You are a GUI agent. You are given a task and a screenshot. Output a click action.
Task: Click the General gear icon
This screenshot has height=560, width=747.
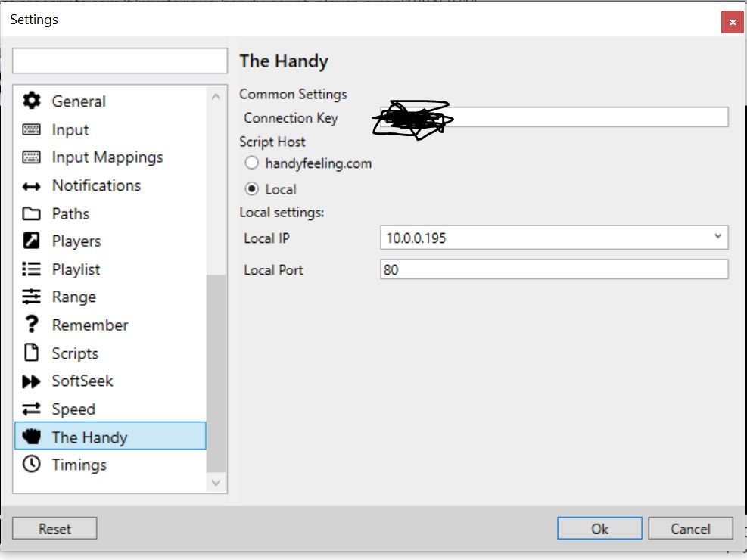point(32,101)
